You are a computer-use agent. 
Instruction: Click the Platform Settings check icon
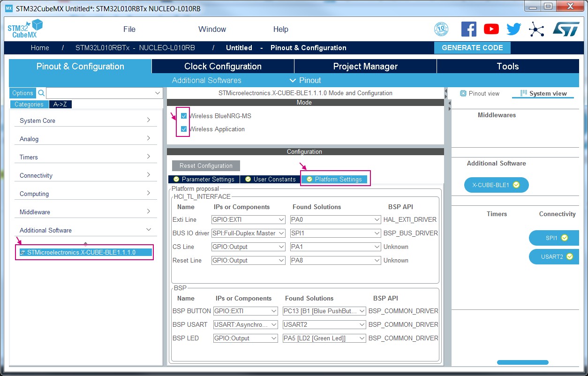(309, 179)
